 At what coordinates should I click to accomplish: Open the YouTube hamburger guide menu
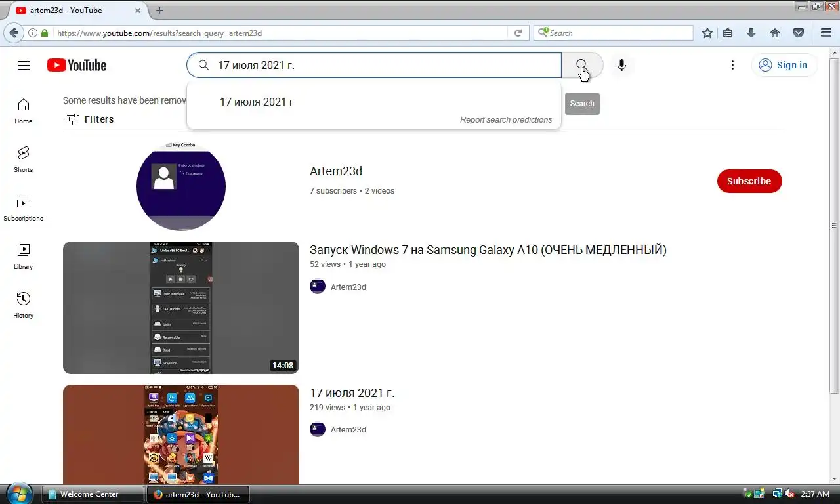pos(24,65)
